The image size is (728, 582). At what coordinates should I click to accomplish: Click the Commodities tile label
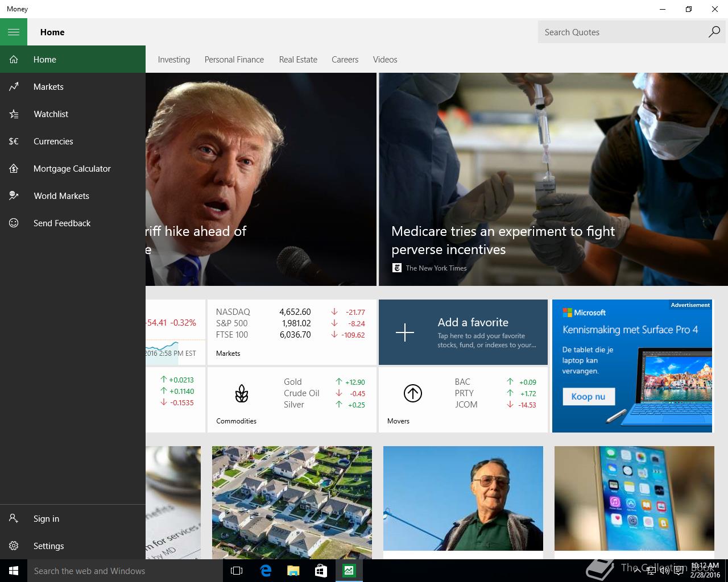pos(236,421)
